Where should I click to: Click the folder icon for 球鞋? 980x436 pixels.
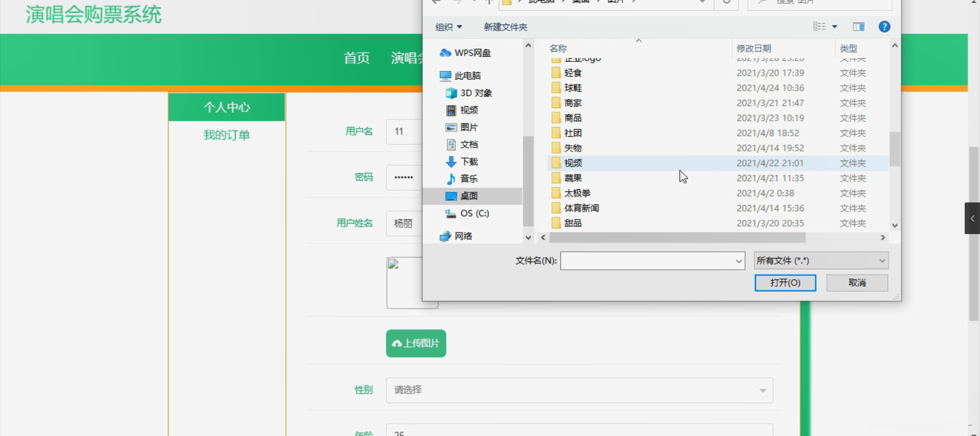[556, 88]
